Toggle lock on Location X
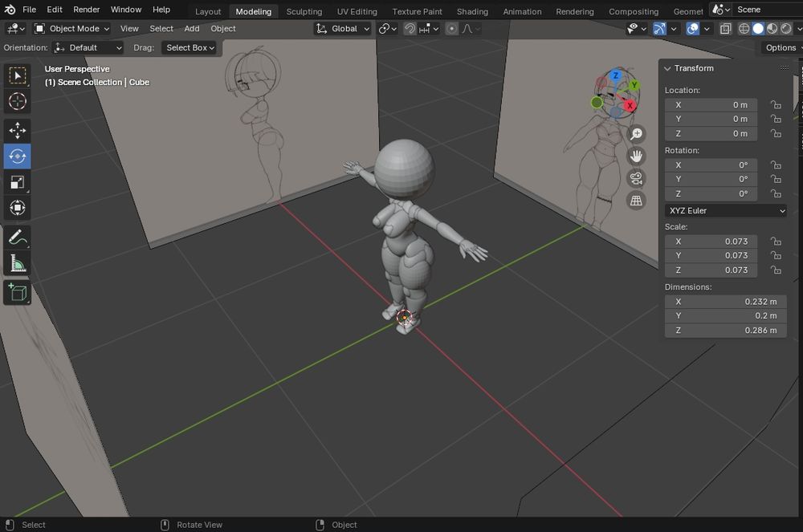 pos(776,105)
